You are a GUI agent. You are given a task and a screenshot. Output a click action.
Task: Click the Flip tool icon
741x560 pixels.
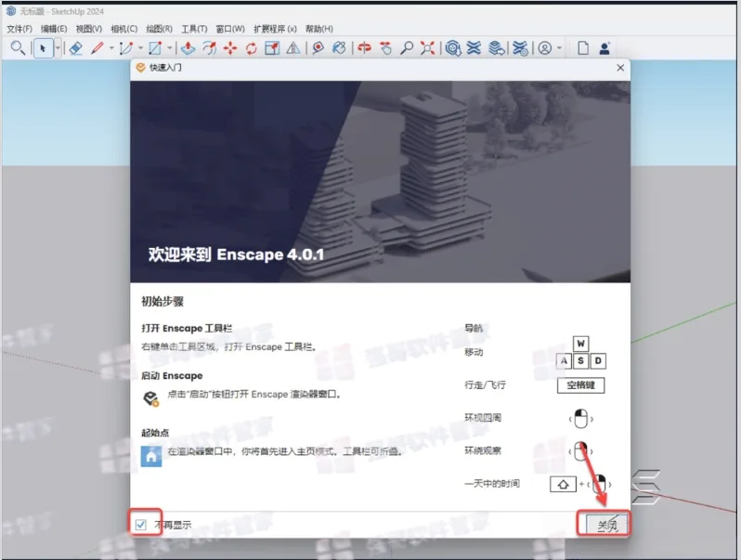pyautogui.click(x=293, y=48)
